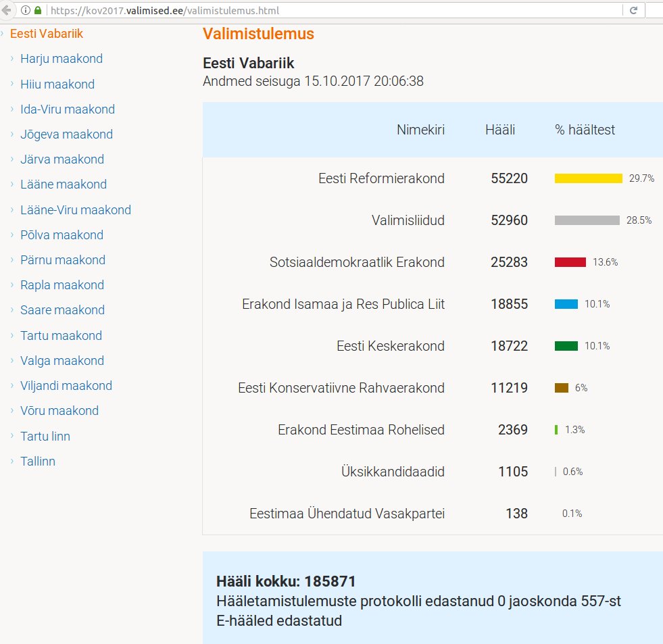Open Eesti Vabariik in the sidebar

point(47,34)
